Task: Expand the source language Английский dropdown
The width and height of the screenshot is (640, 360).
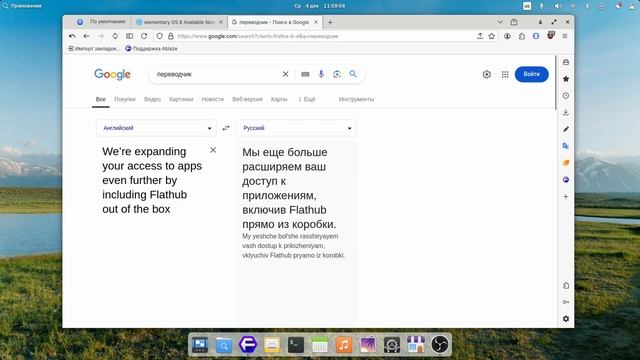Action: [156, 128]
